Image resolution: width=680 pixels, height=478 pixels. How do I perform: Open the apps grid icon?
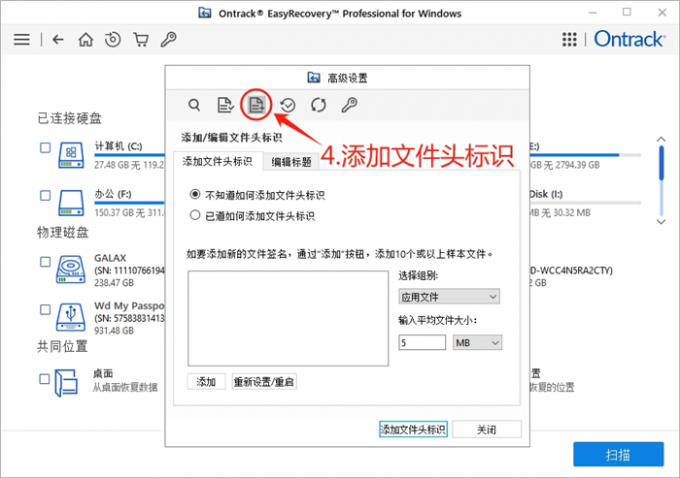(x=569, y=39)
